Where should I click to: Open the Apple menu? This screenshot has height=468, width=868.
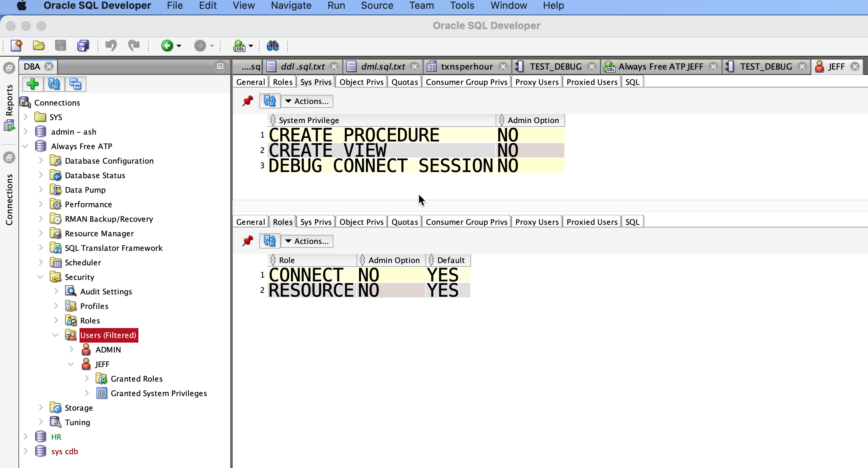point(22,6)
